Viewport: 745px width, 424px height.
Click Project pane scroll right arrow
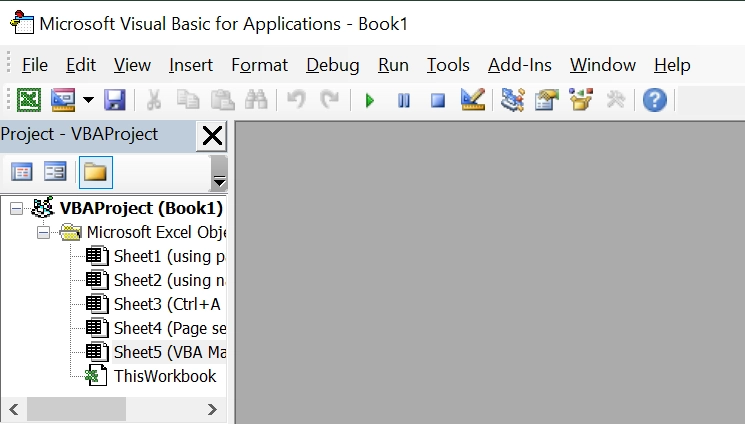tap(212, 409)
